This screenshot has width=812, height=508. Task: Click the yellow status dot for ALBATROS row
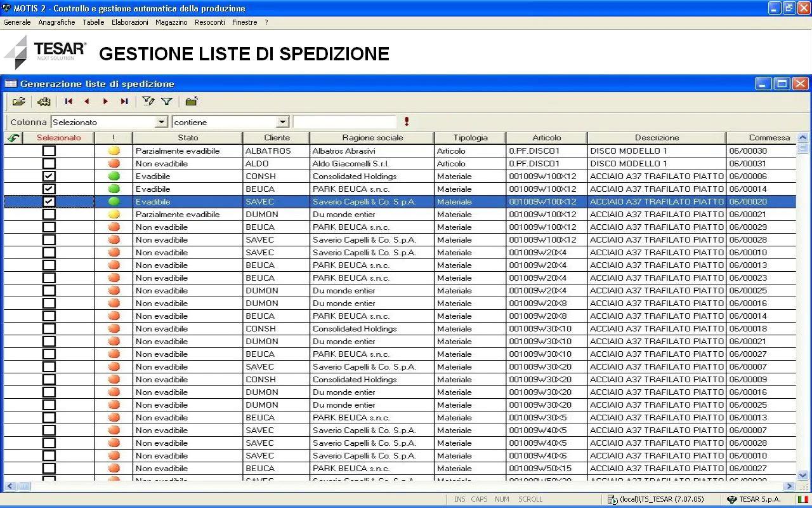[114, 150]
